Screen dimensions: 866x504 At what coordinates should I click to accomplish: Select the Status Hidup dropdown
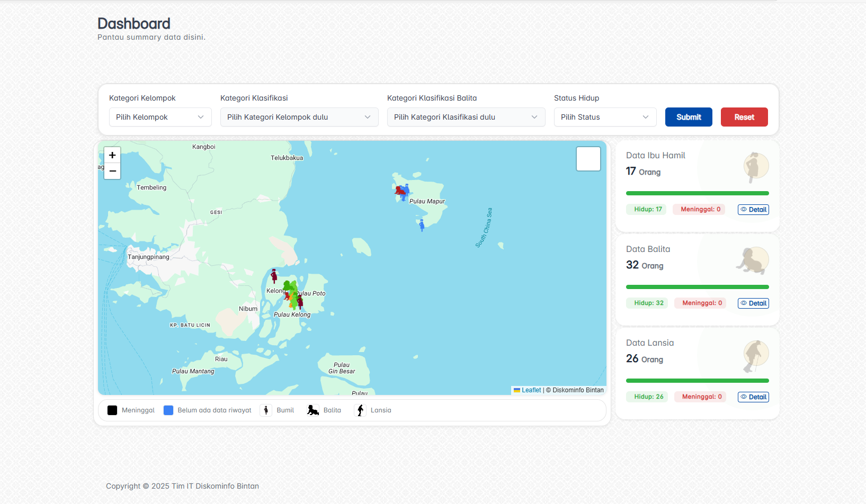pos(605,117)
